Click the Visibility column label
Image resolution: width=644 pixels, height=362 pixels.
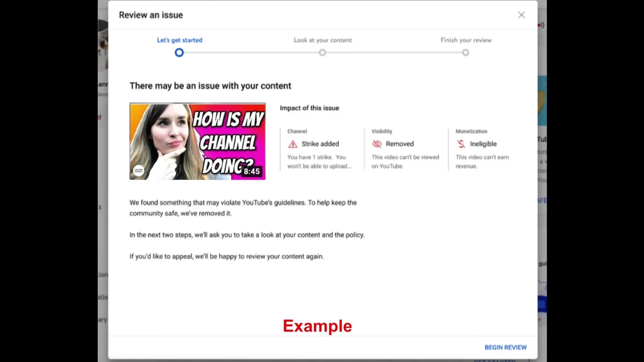point(382,131)
